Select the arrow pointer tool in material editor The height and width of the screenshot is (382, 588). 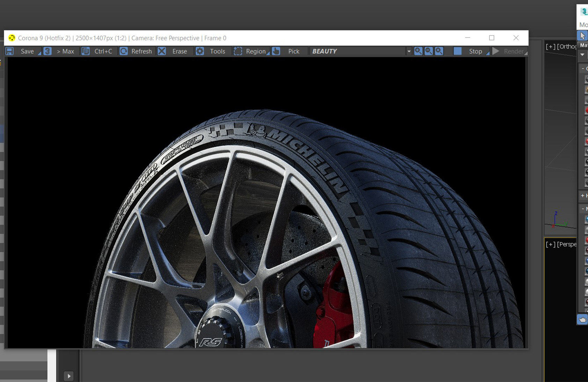pyautogui.click(x=582, y=36)
